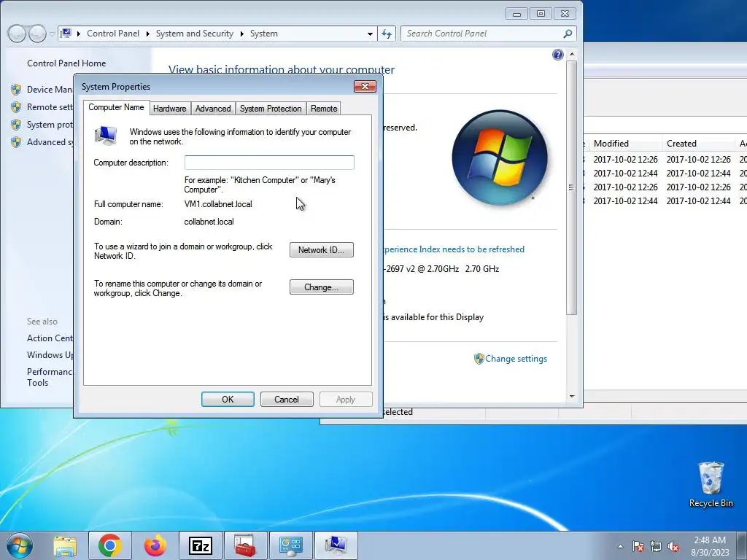
Task: Click the Search Control Panel field
Action: point(484,34)
